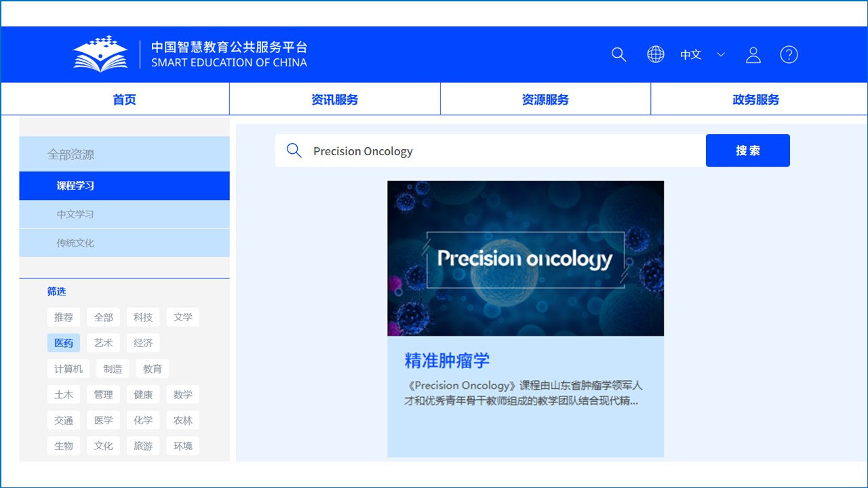Click the Precision Oncology search input field
The image size is (868, 488).
tap(502, 150)
